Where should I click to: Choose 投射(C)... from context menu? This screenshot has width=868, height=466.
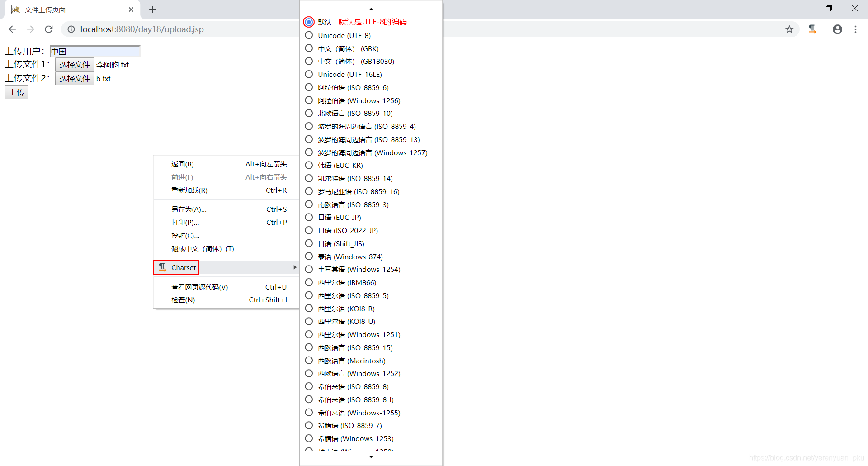tap(226, 235)
